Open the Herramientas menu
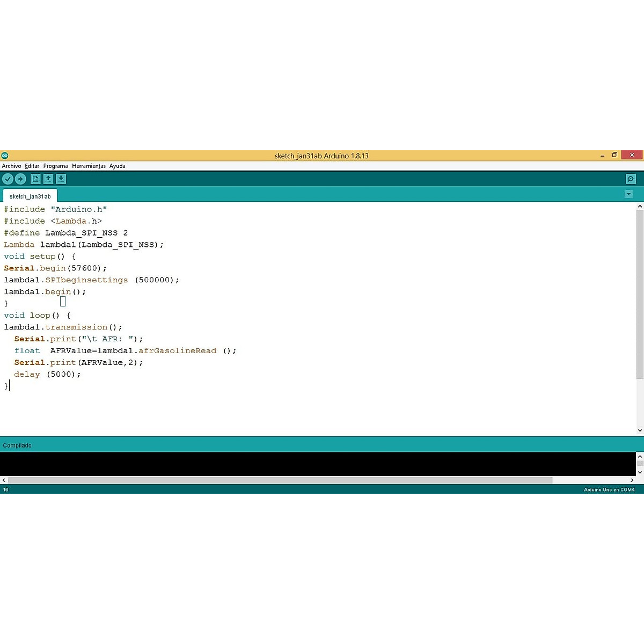Image resolution: width=644 pixels, height=644 pixels. click(89, 166)
